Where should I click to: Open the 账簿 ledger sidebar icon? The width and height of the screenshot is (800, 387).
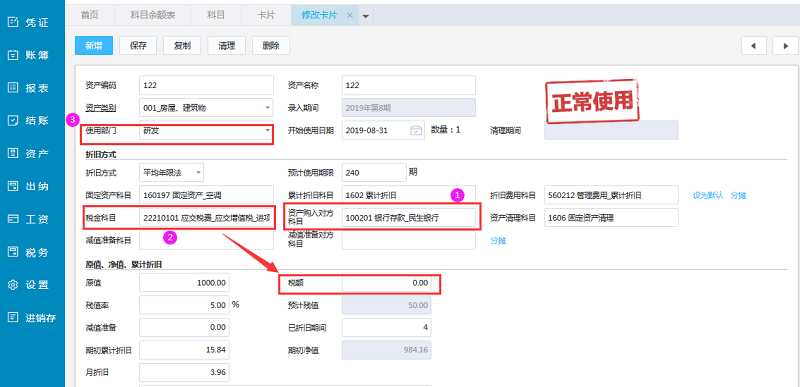(x=13, y=55)
